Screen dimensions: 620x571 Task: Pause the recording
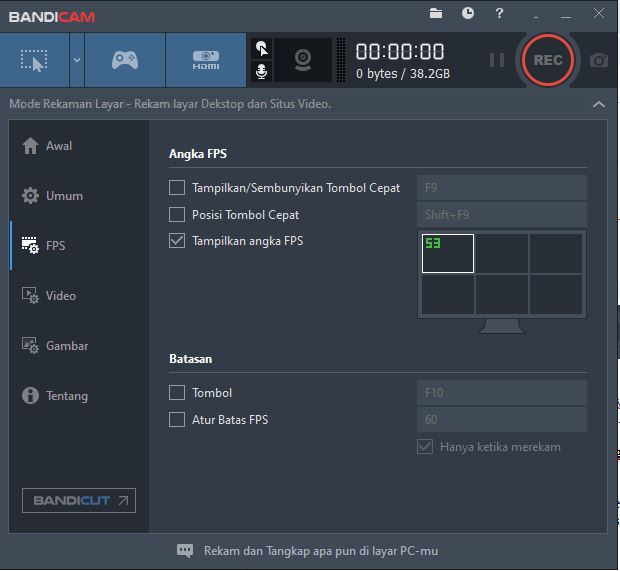[497, 60]
